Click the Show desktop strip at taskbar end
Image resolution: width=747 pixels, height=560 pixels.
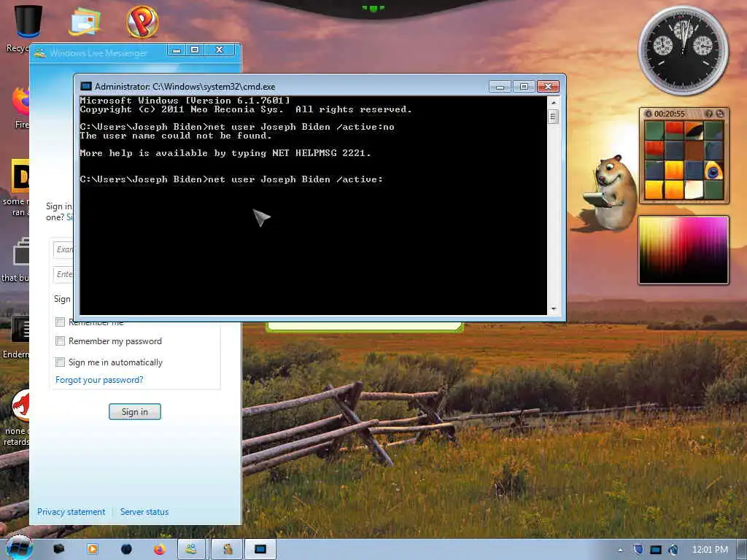coord(742,549)
